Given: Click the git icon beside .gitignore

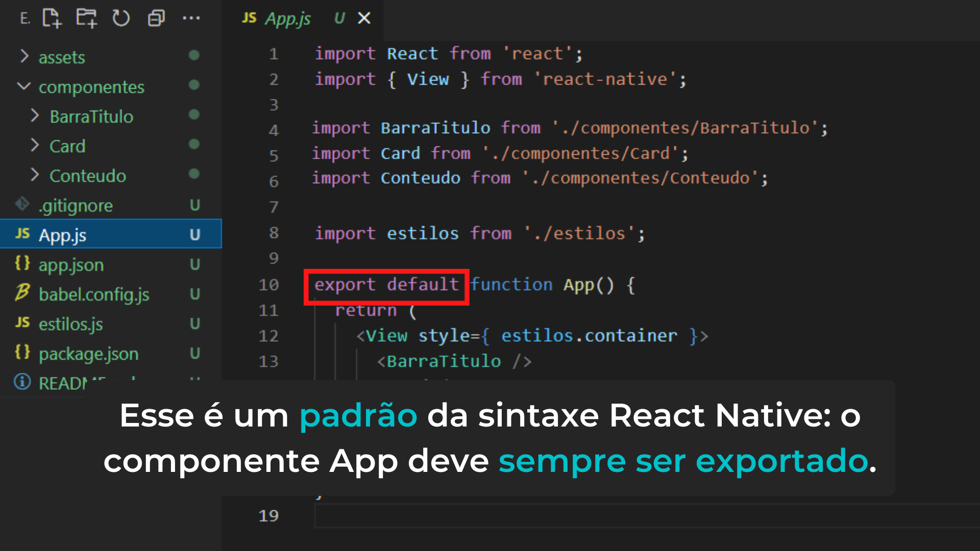Looking at the screenshot, I should click(22, 204).
